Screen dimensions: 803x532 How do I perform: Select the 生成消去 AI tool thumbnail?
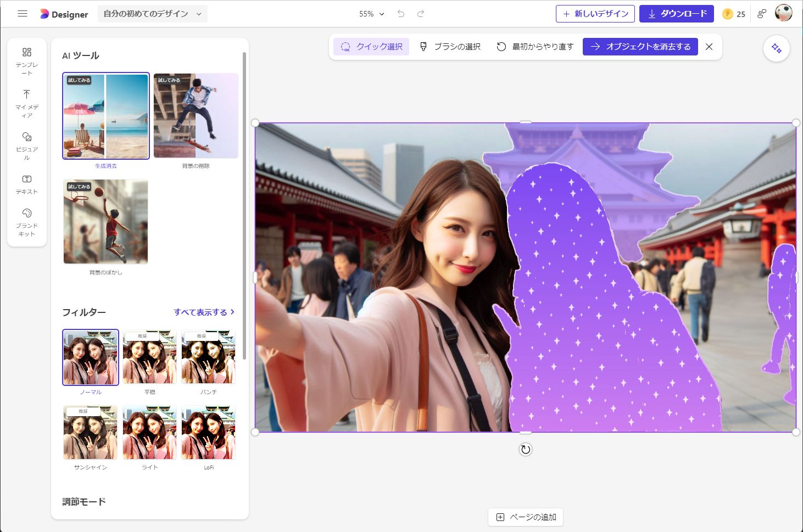[105, 116]
